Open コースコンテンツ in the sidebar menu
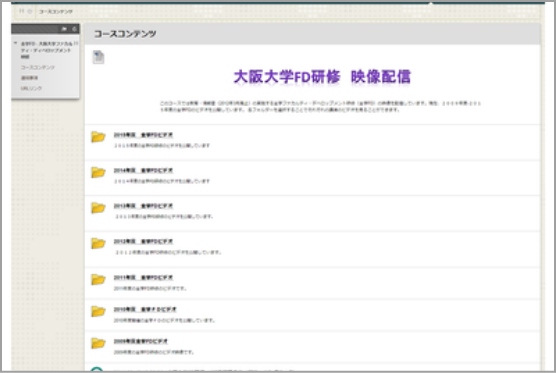Viewport: 556px width, 373px height. 38,67
